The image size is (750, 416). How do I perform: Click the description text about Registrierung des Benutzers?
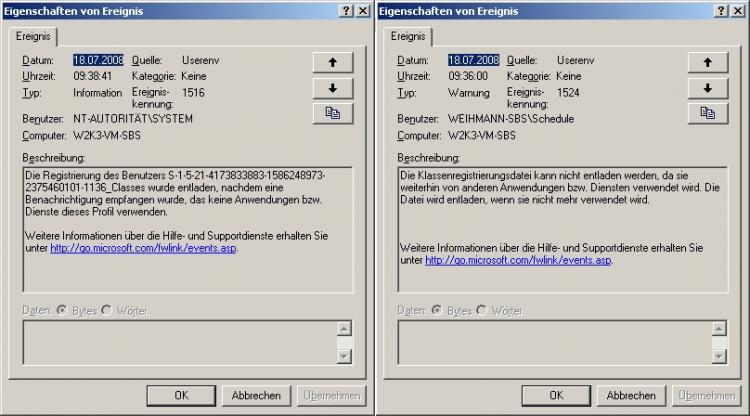(175, 194)
